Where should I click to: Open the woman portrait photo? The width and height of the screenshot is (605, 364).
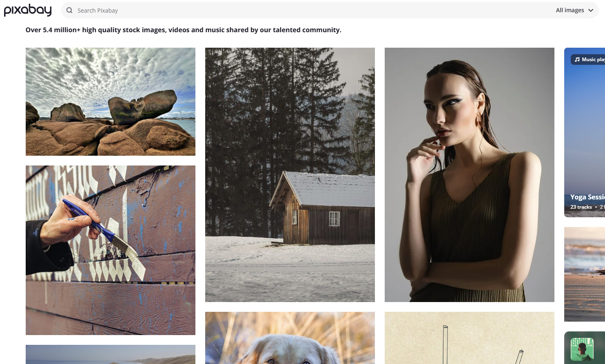[x=470, y=175]
